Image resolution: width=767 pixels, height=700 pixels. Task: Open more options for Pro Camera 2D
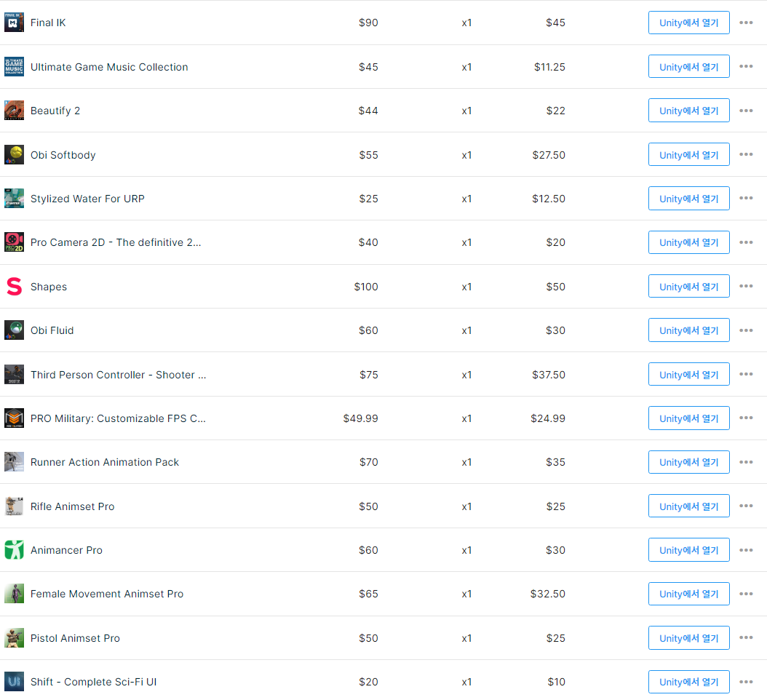(746, 242)
